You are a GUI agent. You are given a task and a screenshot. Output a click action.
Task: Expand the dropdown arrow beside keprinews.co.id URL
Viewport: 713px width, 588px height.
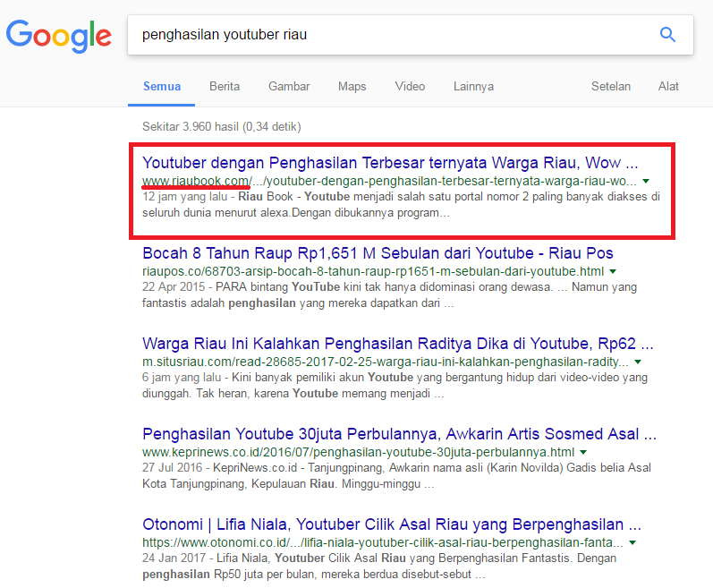tap(583, 453)
